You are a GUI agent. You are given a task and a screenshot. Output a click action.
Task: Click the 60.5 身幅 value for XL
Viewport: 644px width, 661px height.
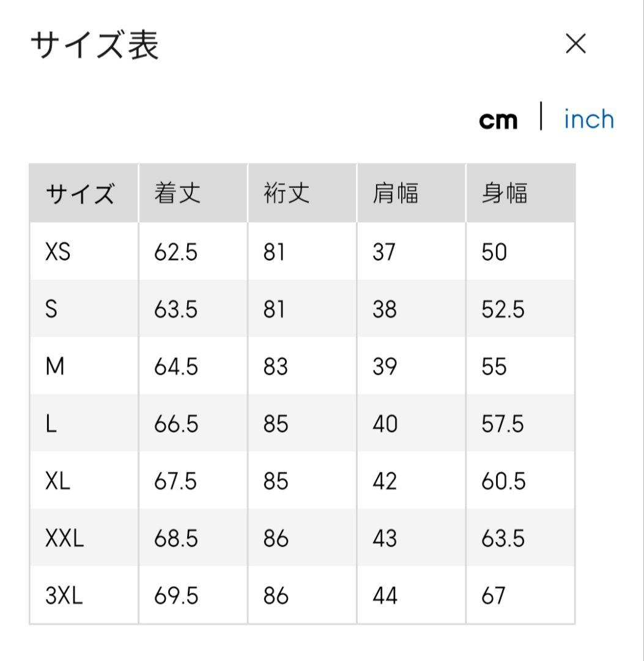[503, 481]
